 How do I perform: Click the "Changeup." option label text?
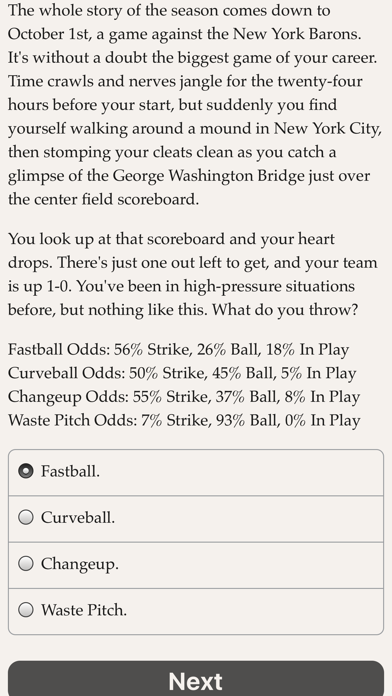coord(79,564)
